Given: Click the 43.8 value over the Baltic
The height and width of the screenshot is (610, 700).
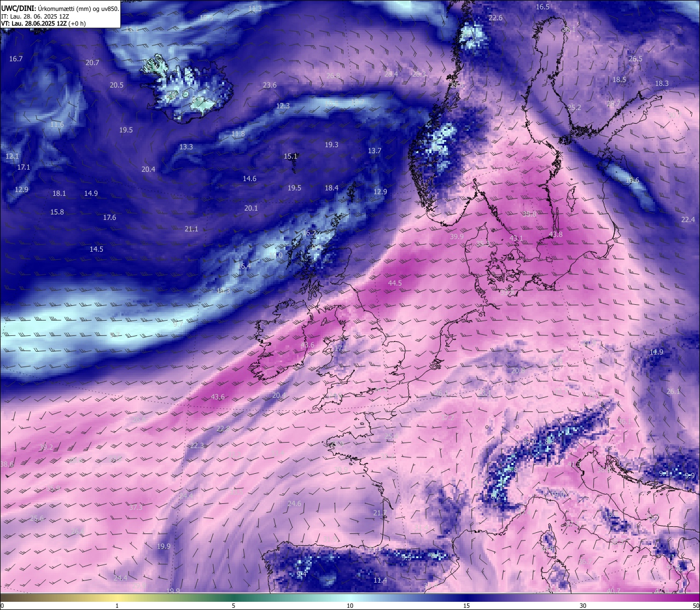Looking at the screenshot, I should pos(555,234).
